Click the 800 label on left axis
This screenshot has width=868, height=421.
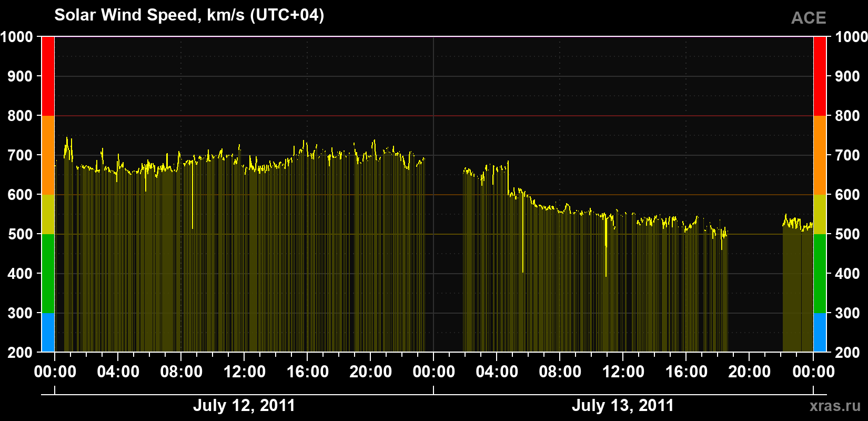pyautogui.click(x=20, y=116)
